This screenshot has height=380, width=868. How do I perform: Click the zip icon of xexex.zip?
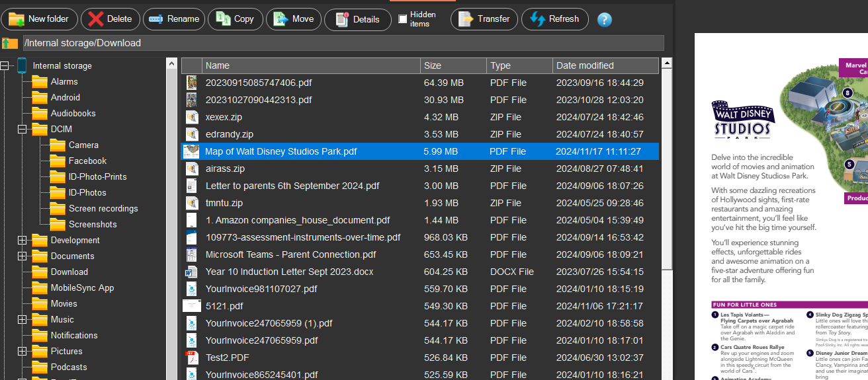click(192, 117)
